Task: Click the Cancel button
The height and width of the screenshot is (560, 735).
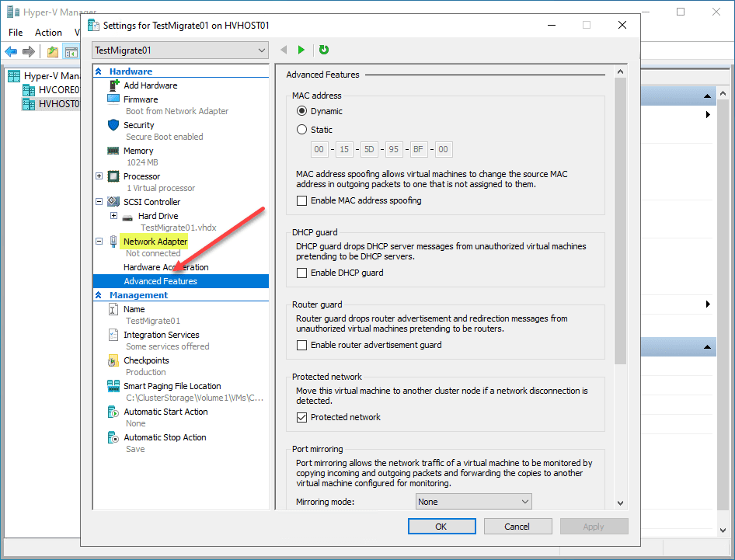Action: click(517, 527)
